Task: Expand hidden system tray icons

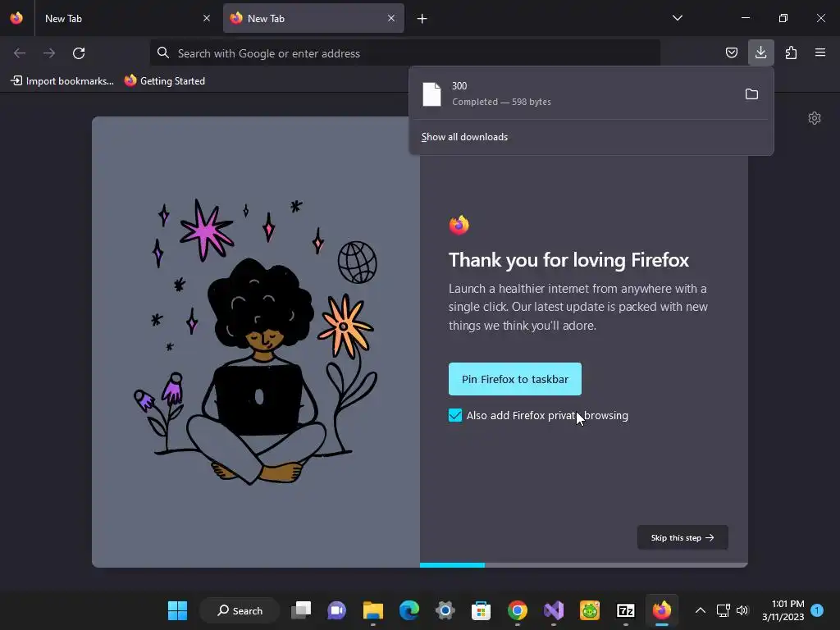Action: (701, 610)
